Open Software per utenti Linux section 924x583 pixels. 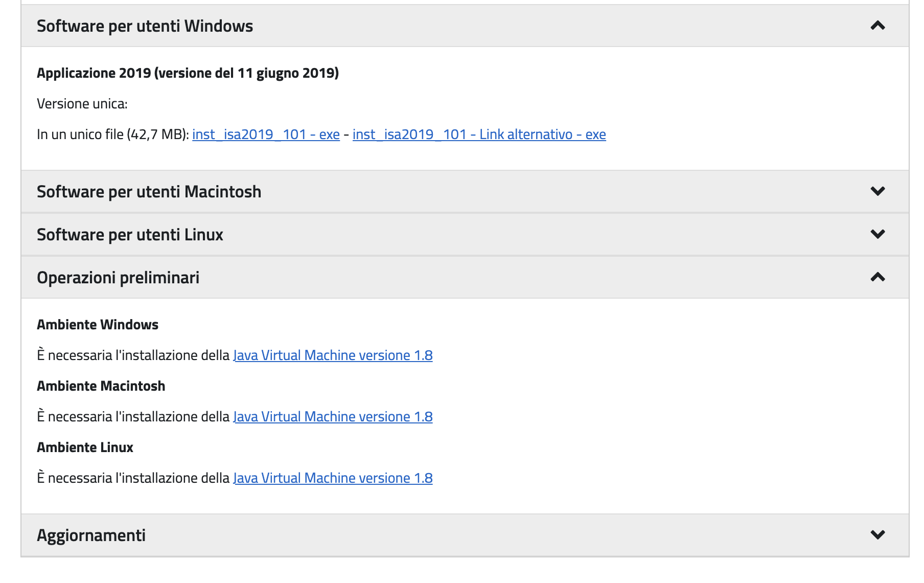pos(465,235)
